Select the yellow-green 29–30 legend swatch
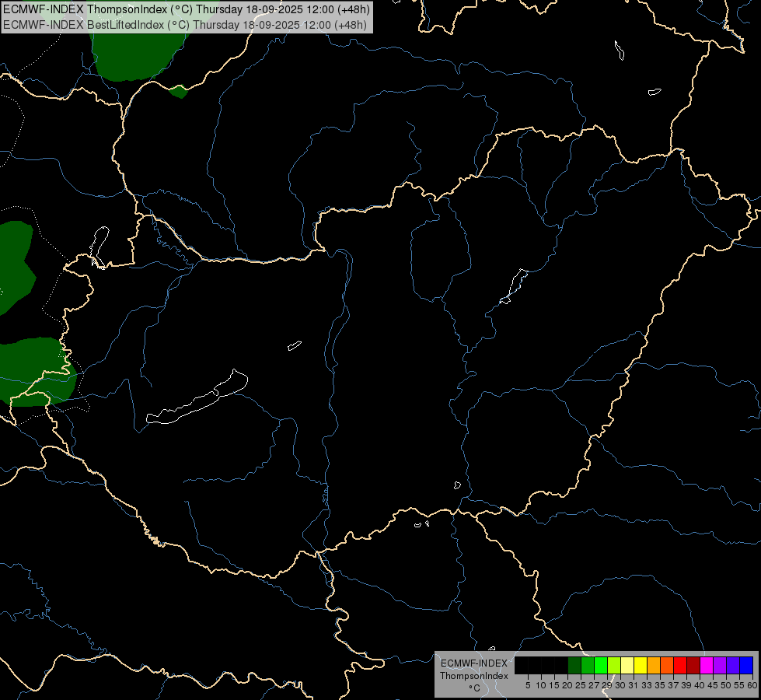 (x=614, y=665)
